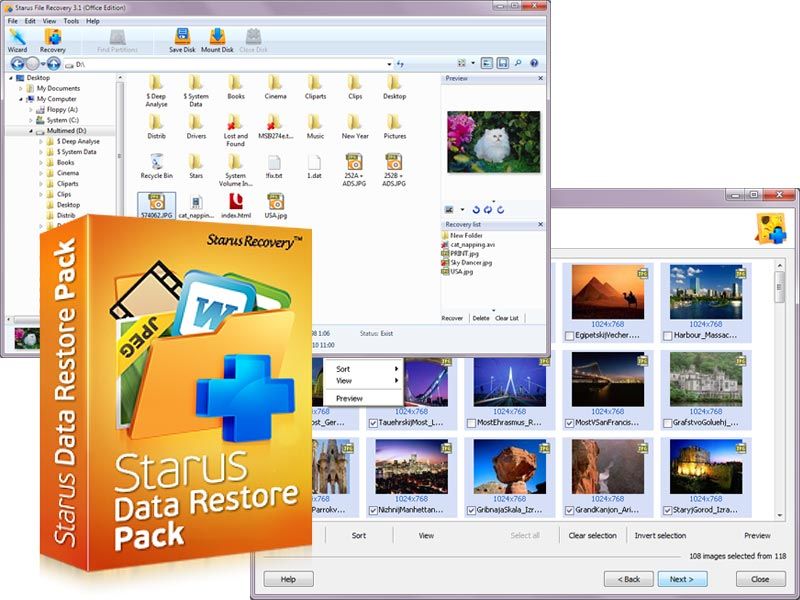Rotate preview image clockwise
Image resolution: width=800 pixels, height=600 pixels.
tap(501, 210)
